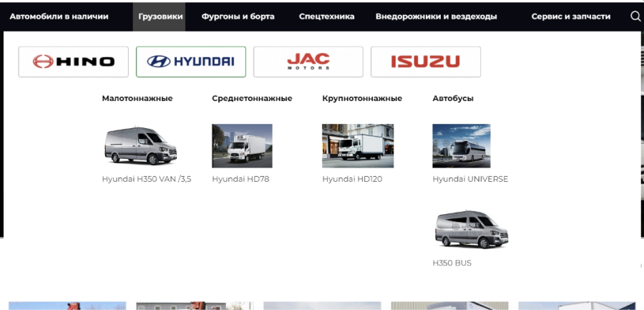Viewport: 644px width, 310px height.
Task: Click the Hyundai UNIVERSE bus thumbnail
Action: pos(462,146)
